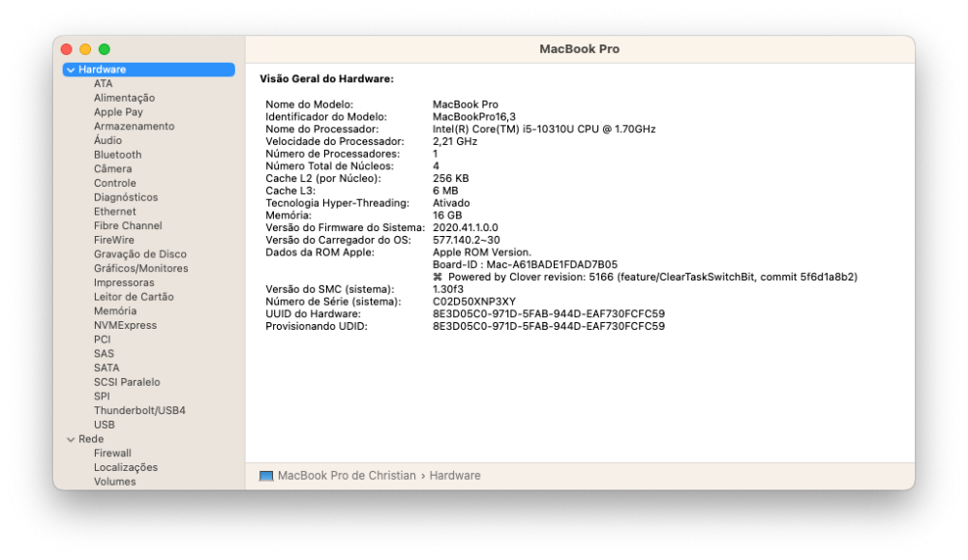Screen dimensions: 968x560
Task: Click the Board-ID Mac-A61BADE1FDAD7B05 line
Action: coord(525,265)
